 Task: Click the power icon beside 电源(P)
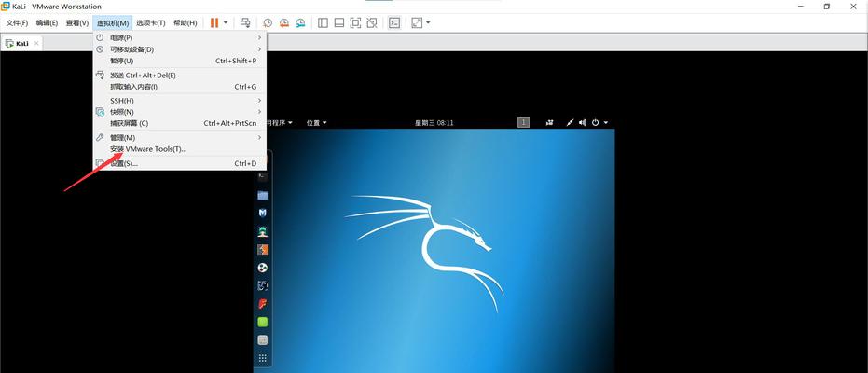(x=100, y=37)
